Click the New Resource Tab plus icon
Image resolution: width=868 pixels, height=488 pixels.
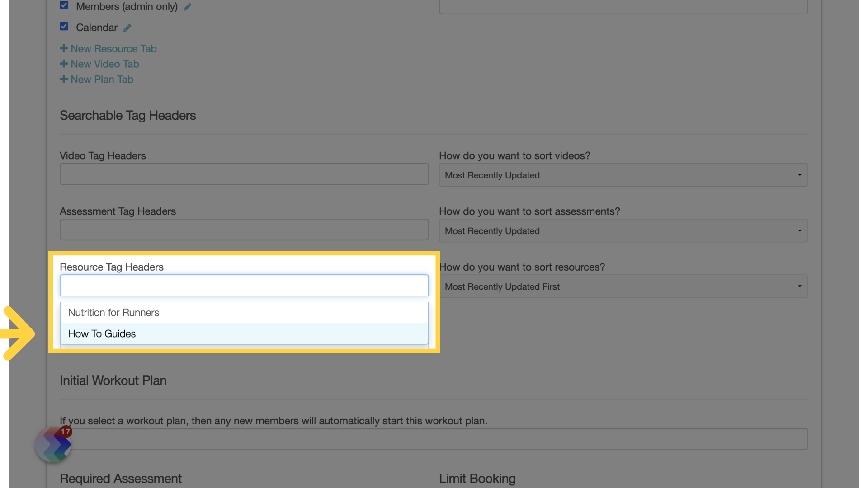coord(63,48)
